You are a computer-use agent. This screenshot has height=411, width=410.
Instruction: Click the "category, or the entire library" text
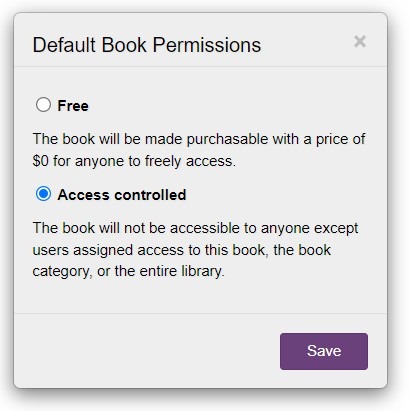point(129,271)
